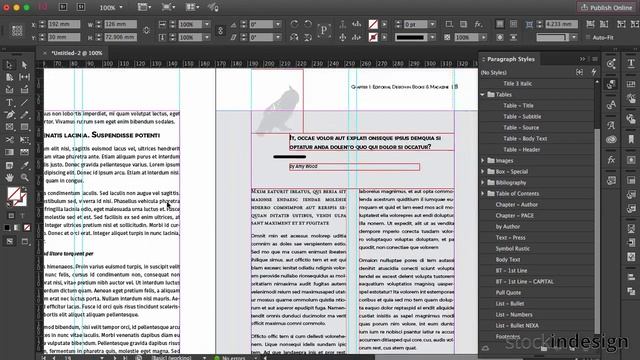The height and width of the screenshot is (360, 640).
Task: Expand the Table of Contents style group
Action: (482, 193)
